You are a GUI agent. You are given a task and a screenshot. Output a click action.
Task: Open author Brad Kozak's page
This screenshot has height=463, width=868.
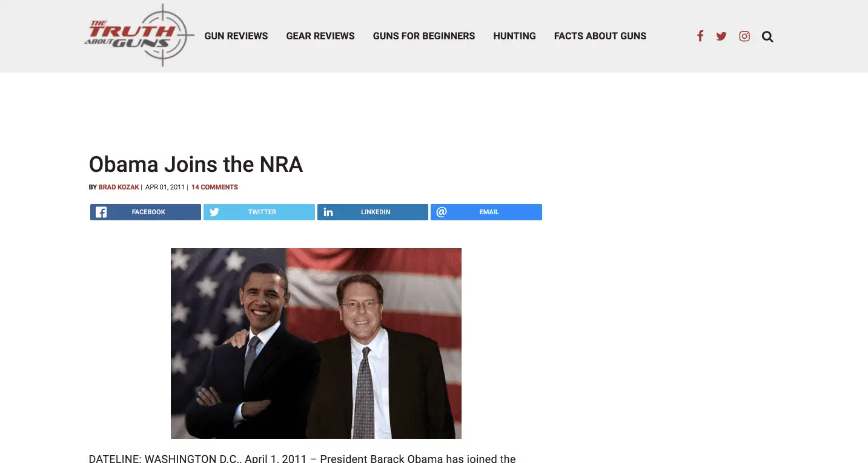119,188
